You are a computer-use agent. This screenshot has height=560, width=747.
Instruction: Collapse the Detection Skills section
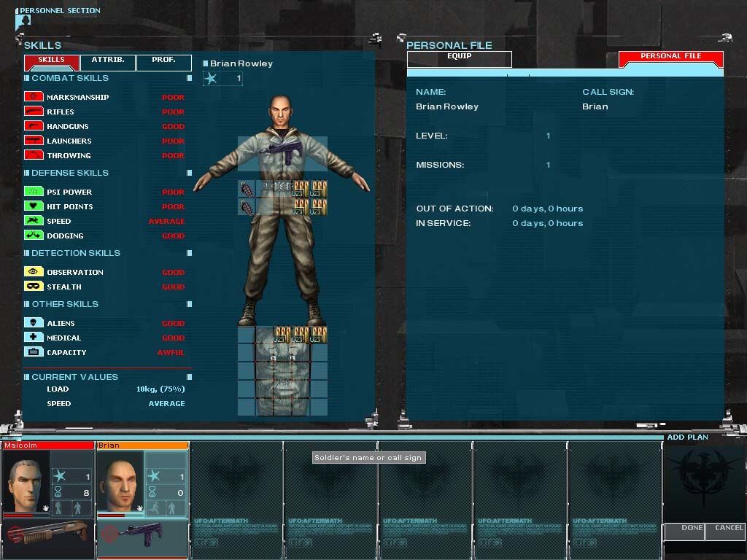tap(189, 253)
